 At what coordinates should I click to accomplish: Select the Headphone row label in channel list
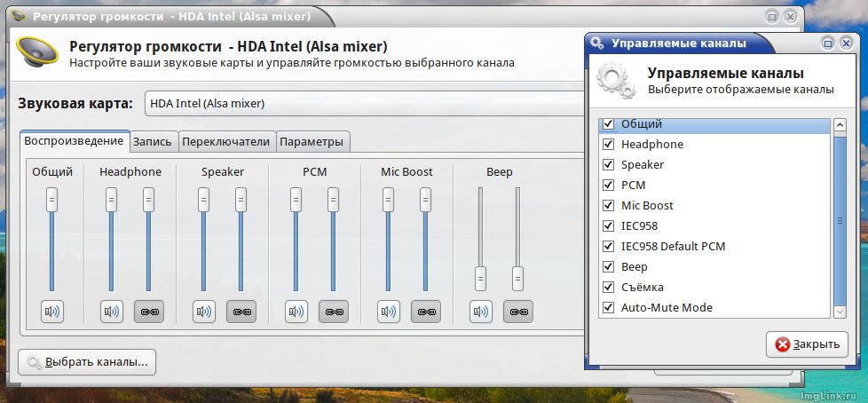coord(652,144)
